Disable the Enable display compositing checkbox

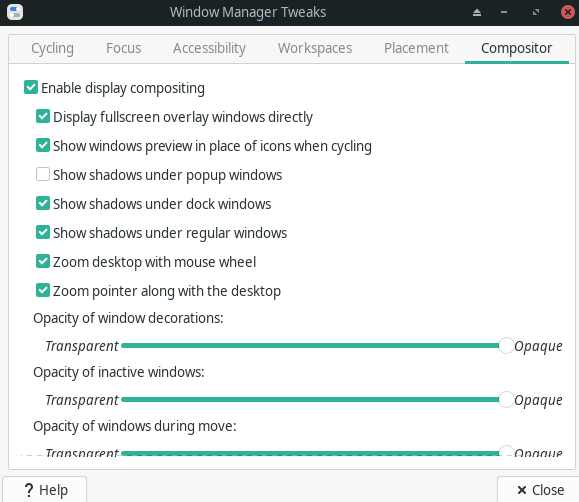point(31,88)
